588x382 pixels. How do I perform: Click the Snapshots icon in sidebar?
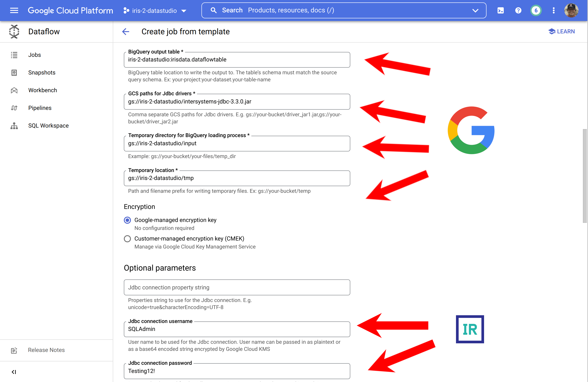click(x=14, y=73)
